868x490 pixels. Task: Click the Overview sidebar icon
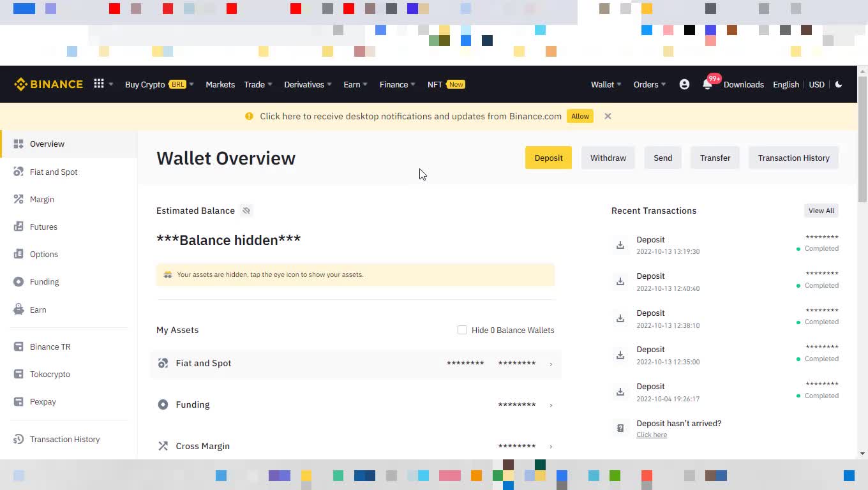click(19, 144)
